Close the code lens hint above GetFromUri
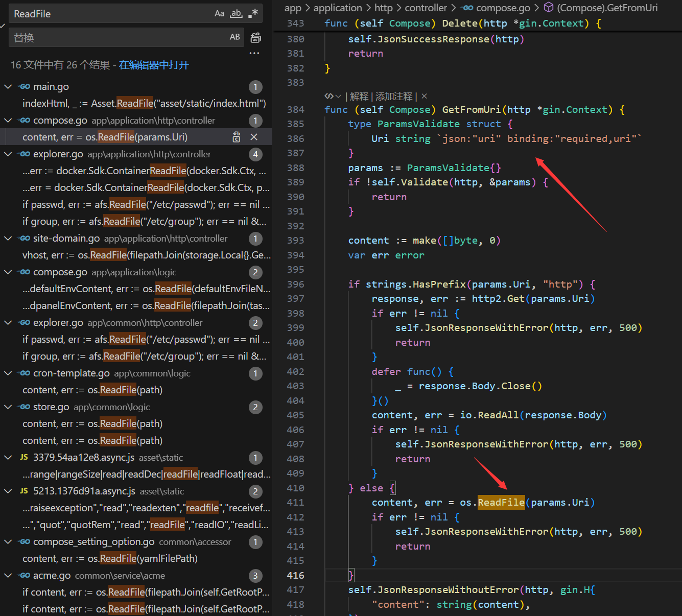 coord(424,96)
